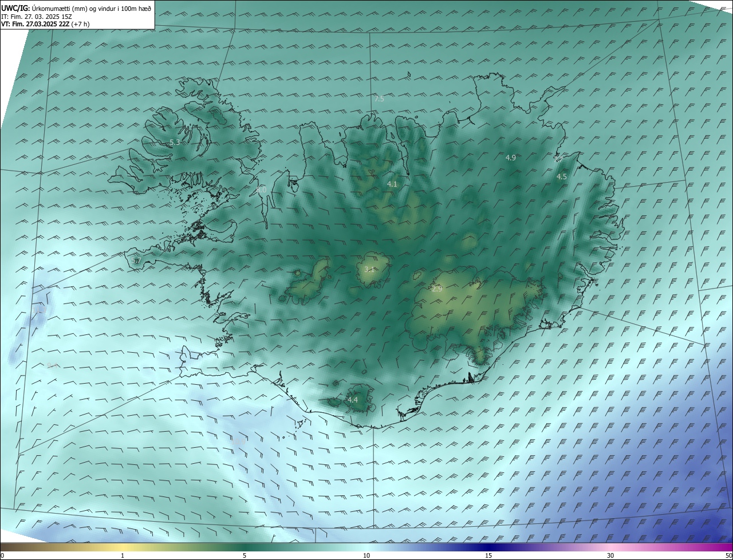733x560 pixels.
Task: Click the '0' label on the color scale
Action: tap(2, 555)
